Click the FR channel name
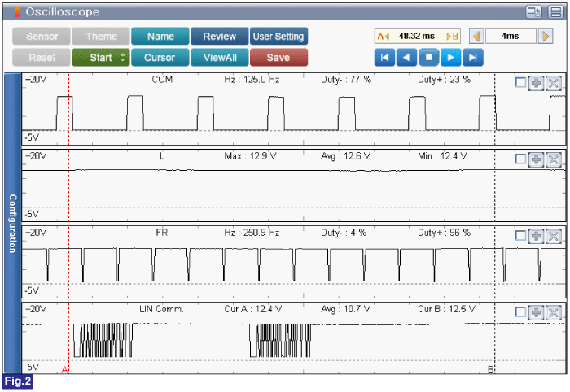570x392 pixels. [162, 233]
